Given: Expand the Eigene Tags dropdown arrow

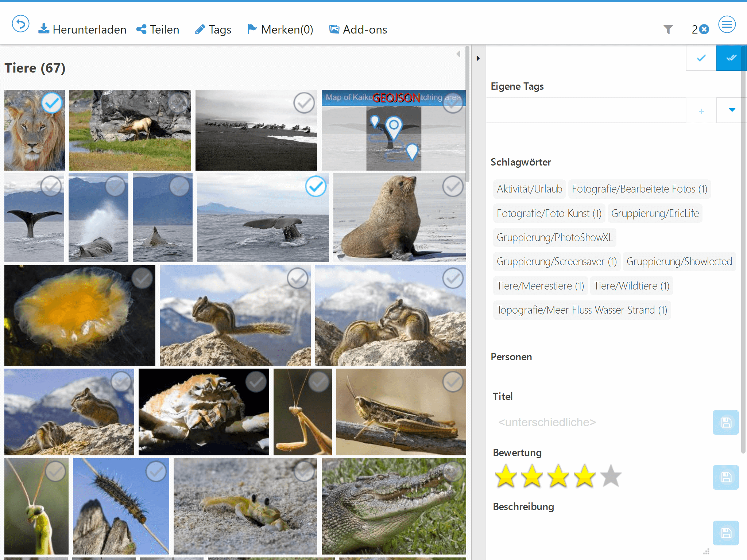Looking at the screenshot, I should [x=731, y=110].
